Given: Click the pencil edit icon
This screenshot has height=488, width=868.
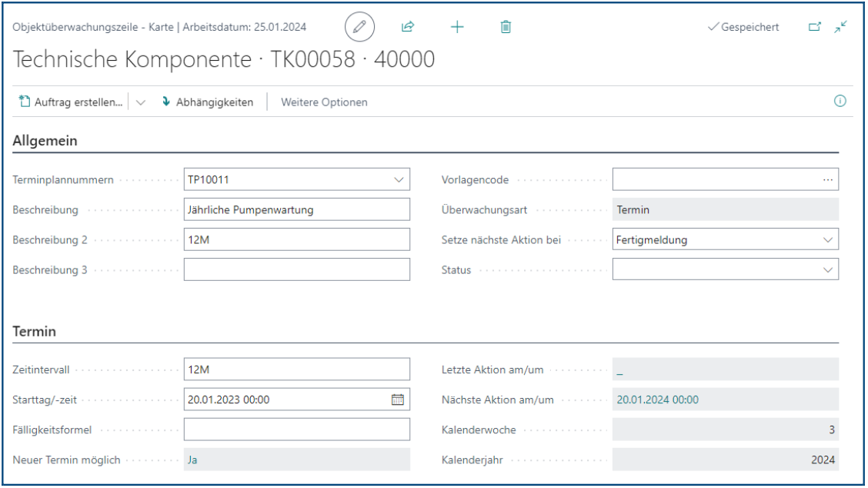Looking at the screenshot, I should [359, 27].
